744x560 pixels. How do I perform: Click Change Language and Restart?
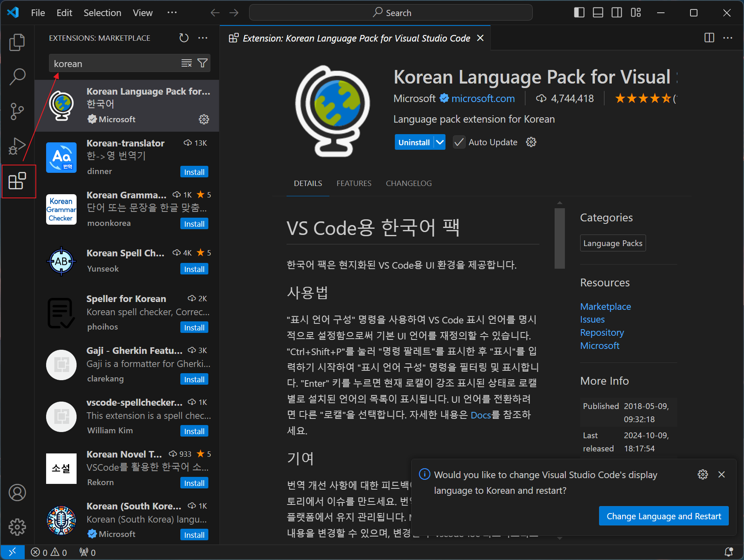pos(664,516)
